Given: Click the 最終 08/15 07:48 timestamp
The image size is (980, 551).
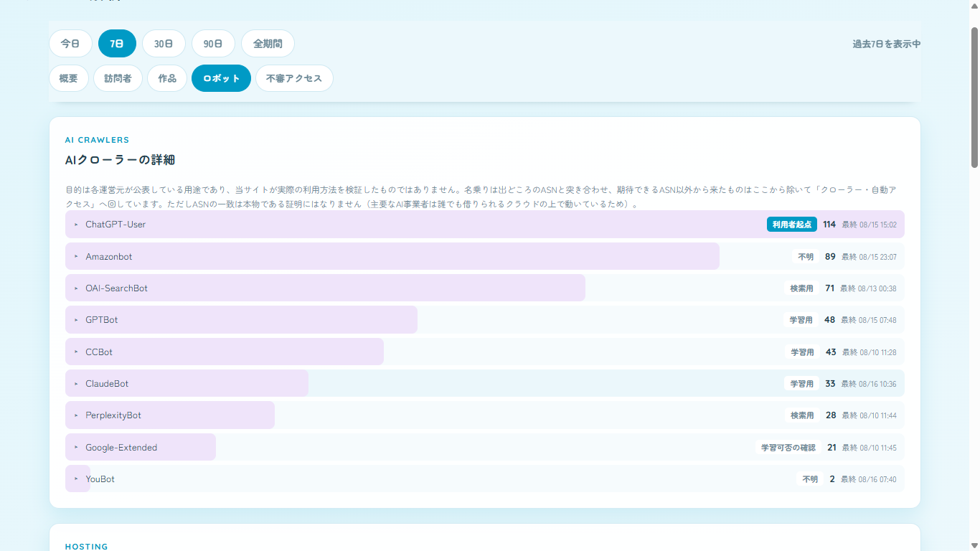Looking at the screenshot, I should pyautogui.click(x=869, y=320).
